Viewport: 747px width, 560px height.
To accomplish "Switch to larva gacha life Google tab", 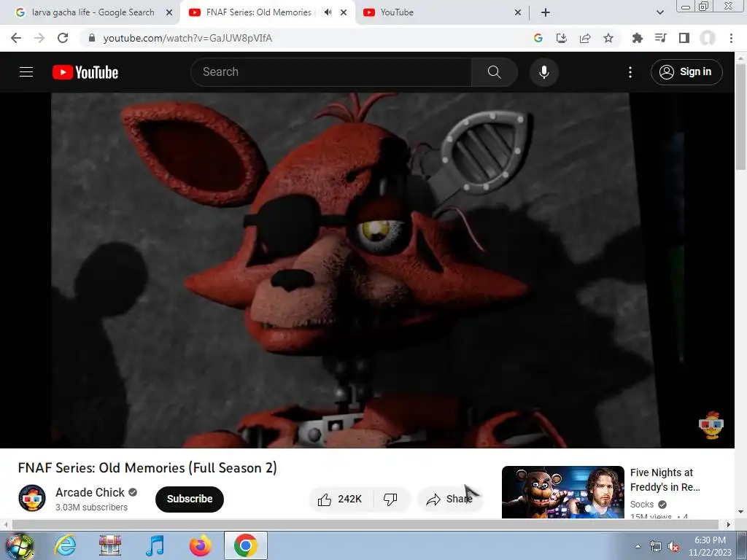I will [x=93, y=12].
